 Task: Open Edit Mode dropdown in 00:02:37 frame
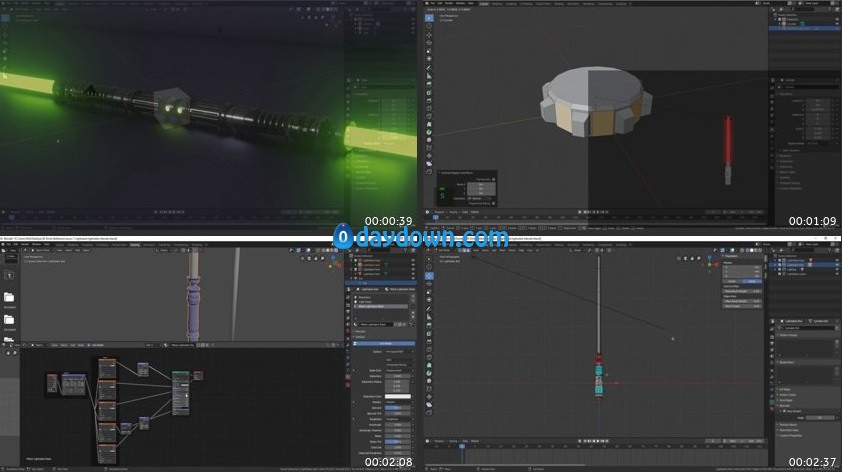[445, 250]
